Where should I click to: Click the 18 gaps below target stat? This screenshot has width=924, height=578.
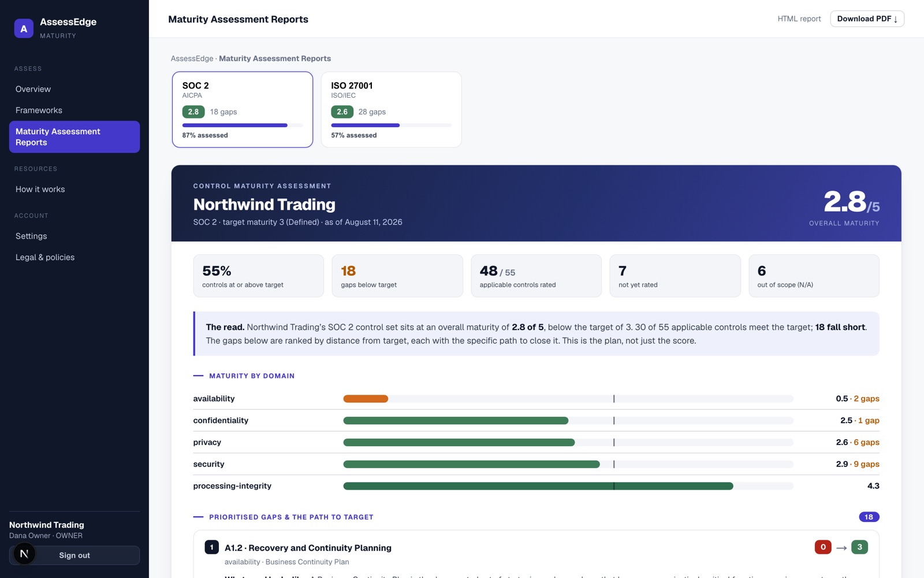397,276
